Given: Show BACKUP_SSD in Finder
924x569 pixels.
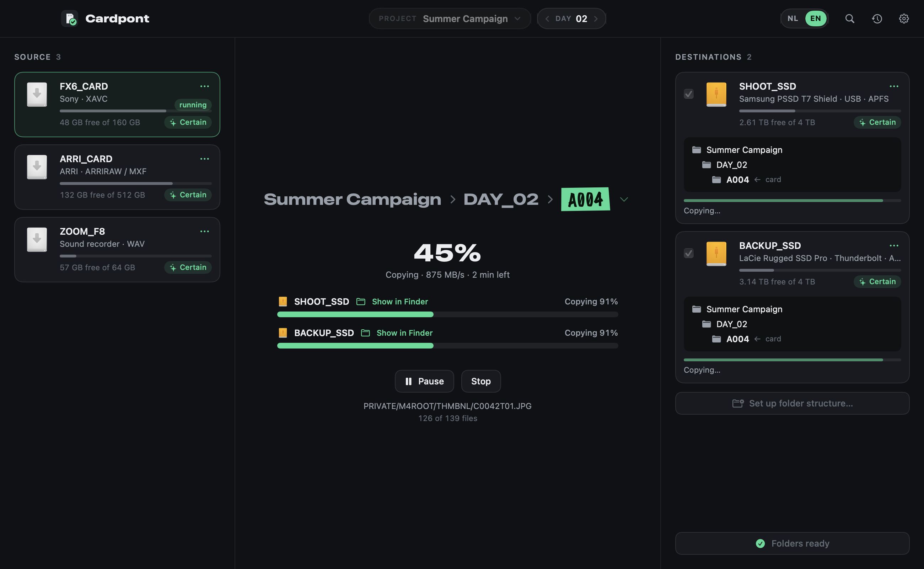Looking at the screenshot, I should point(397,333).
